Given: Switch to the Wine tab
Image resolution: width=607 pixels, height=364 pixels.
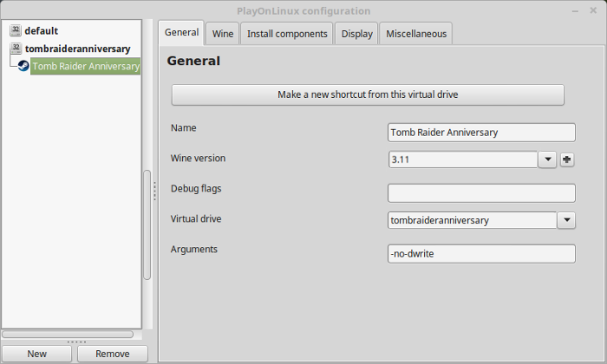Looking at the screenshot, I should 223,34.
